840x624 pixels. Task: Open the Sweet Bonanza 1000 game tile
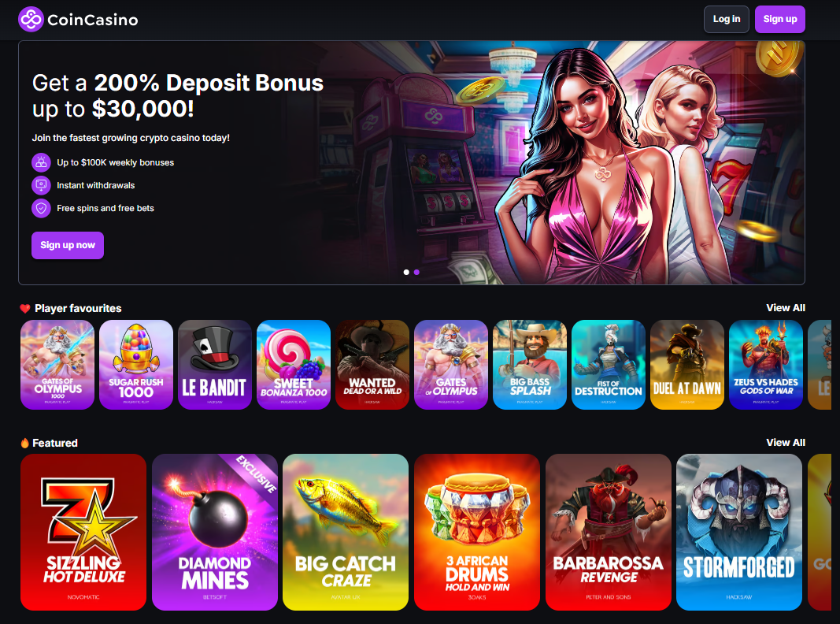(x=294, y=365)
